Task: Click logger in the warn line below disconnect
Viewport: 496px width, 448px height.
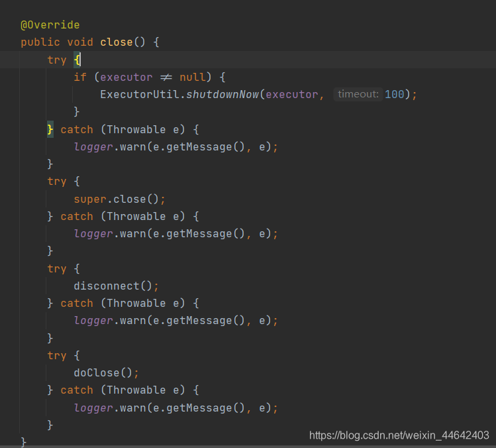Action: [93, 321]
